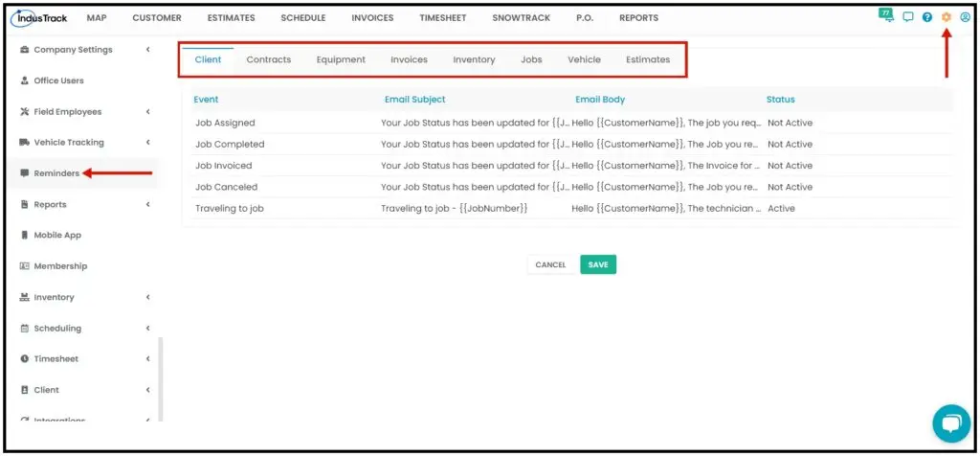Switch to the Contracts tab

coord(269,60)
